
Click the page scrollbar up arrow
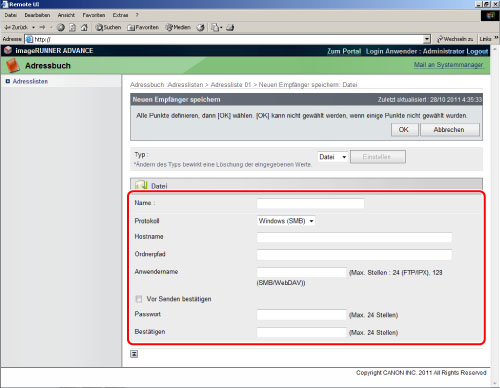pyautogui.click(x=495, y=49)
